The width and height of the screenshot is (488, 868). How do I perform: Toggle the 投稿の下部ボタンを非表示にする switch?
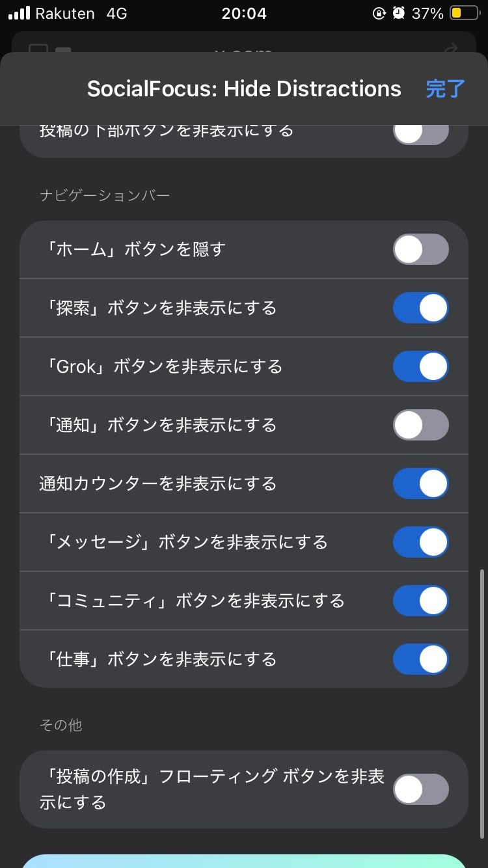(x=420, y=131)
